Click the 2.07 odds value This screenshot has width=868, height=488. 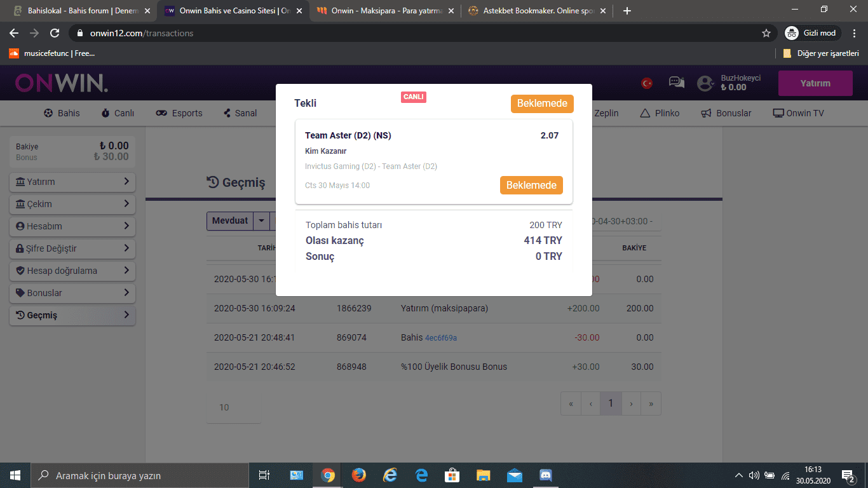549,135
